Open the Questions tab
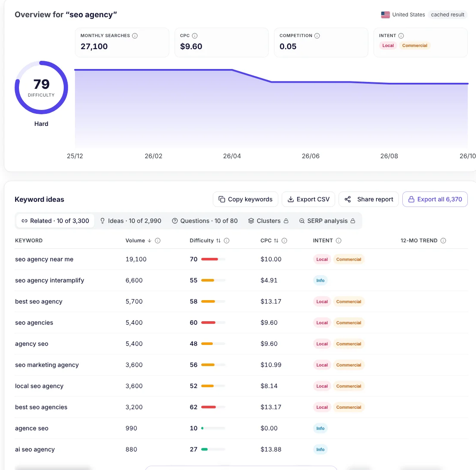This screenshot has width=476, height=470. (x=205, y=221)
